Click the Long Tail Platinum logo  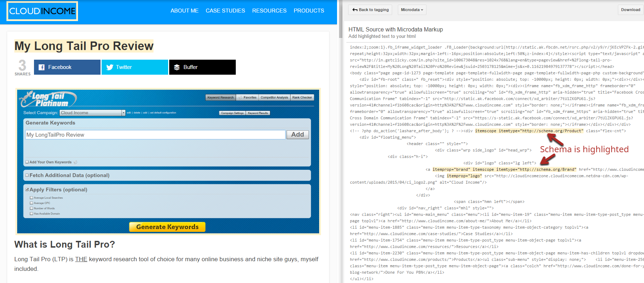tap(48, 99)
